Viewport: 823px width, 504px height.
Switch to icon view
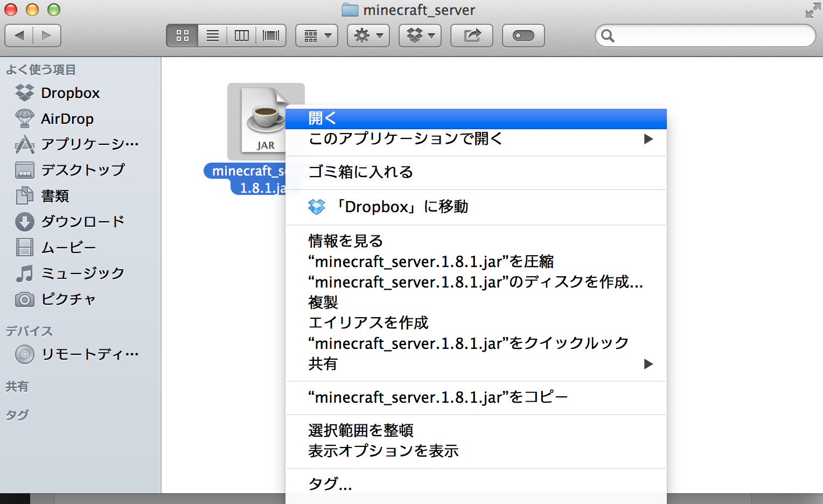tap(183, 36)
